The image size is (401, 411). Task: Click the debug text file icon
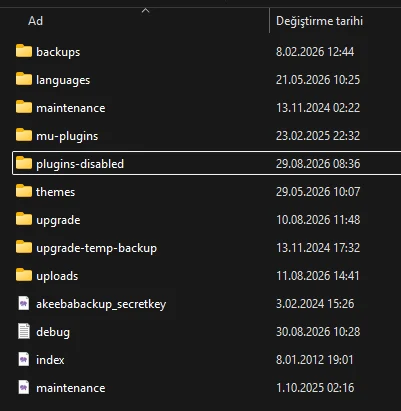(x=24, y=331)
